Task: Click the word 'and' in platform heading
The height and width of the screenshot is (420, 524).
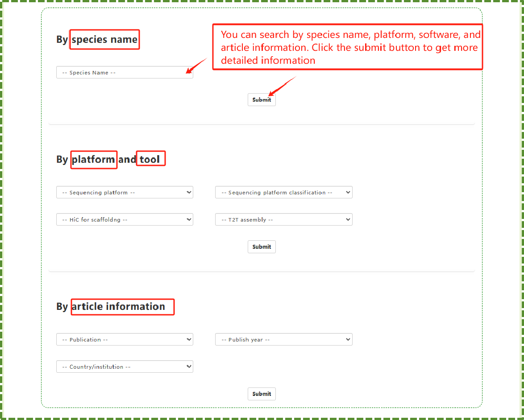Action: point(127,160)
